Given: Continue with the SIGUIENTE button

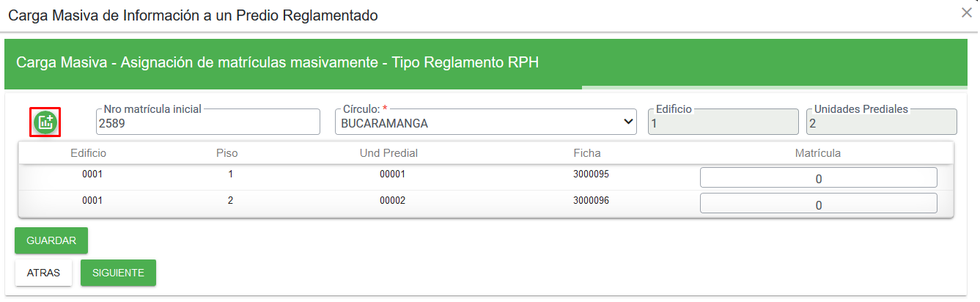Looking at the screenshot, I should point(118,273).
